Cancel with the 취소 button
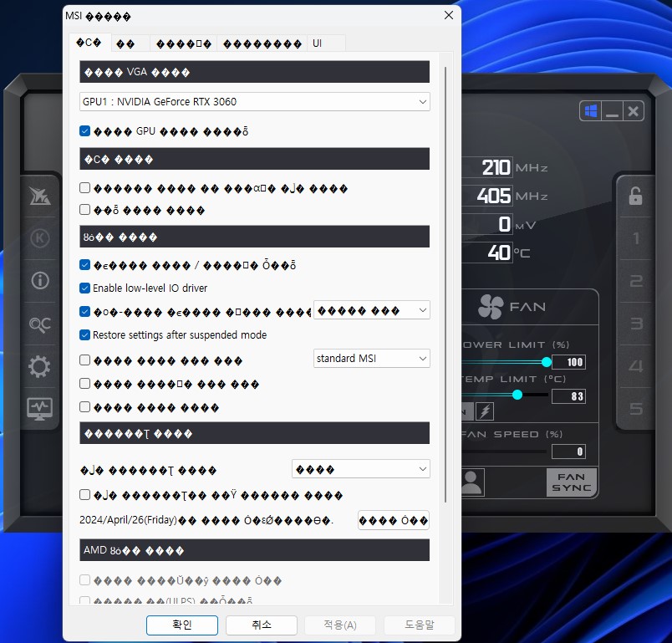The image size is (672, 643). [x=262, y=625]
